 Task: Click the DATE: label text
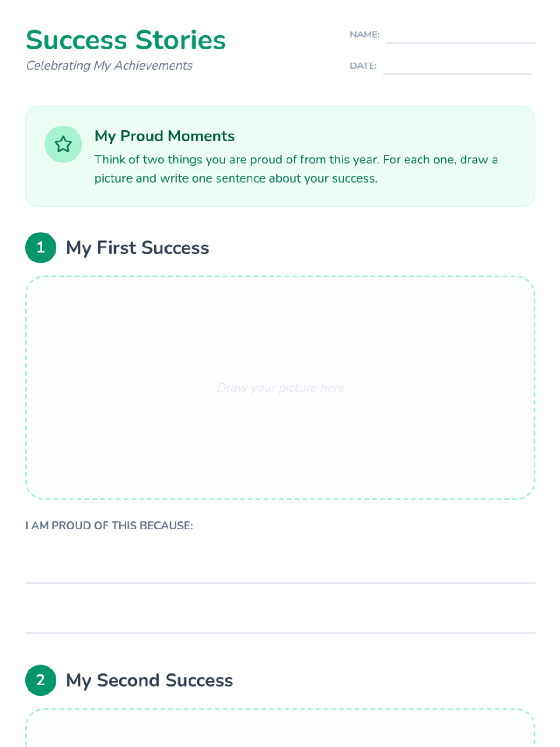(x=363, y=66)
